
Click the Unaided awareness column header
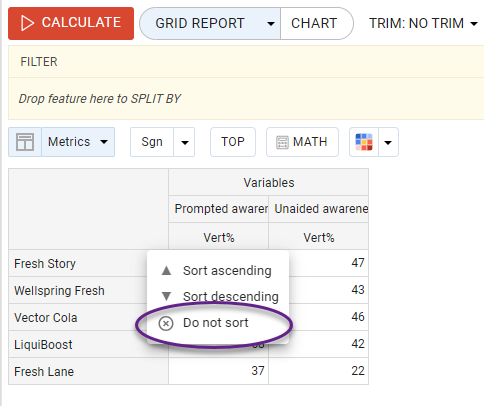click(318, 209)
